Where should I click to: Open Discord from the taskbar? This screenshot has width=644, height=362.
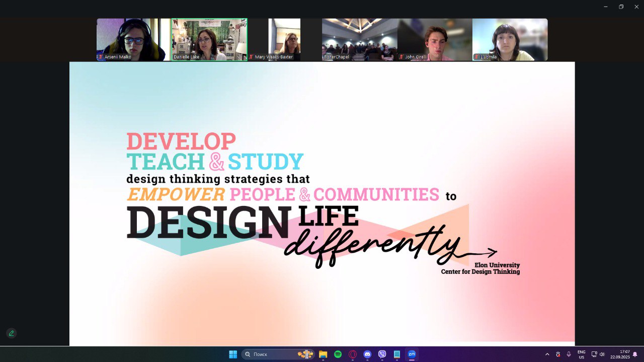click(x=367, y=354)
